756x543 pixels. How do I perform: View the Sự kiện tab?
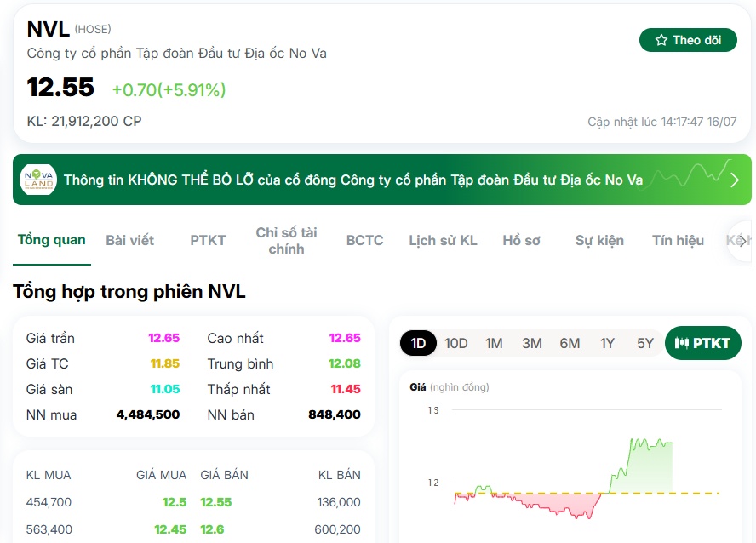[599, 240]
